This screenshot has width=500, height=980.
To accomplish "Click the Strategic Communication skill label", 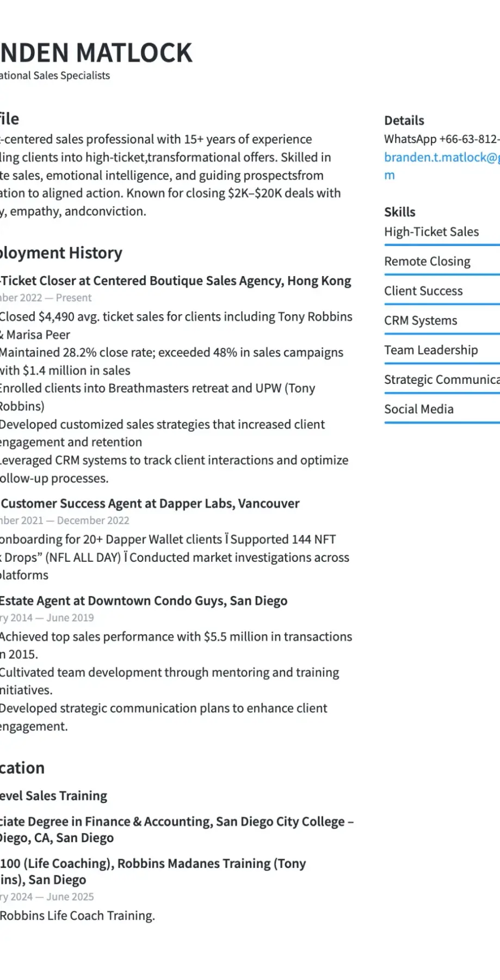I will [x=441, y=379].
